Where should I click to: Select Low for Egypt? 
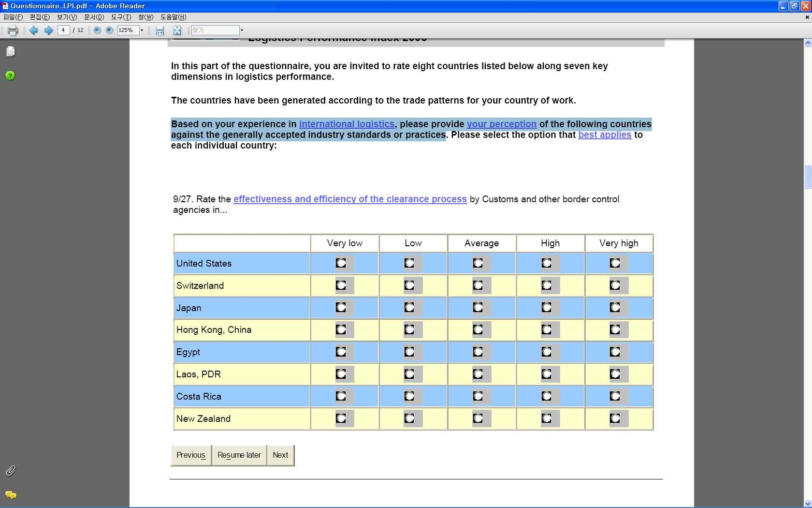click(409, 352)
